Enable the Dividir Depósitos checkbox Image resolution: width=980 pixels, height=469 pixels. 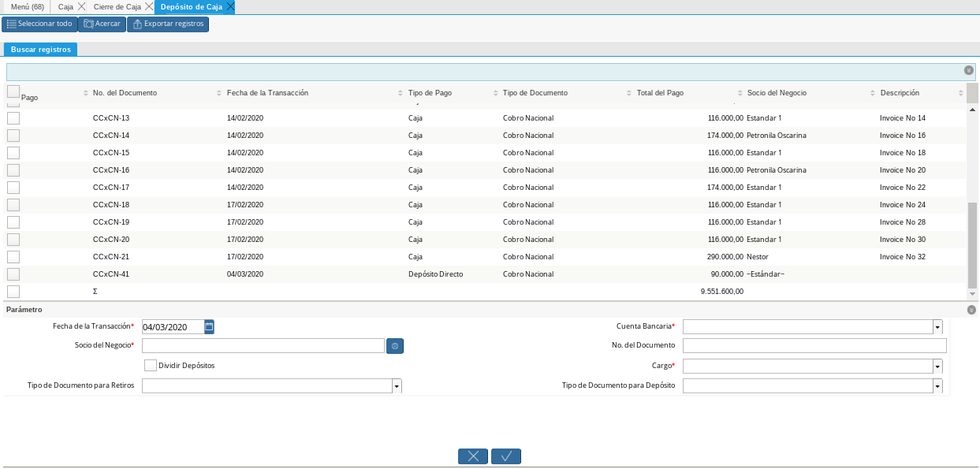coord(151,365)
